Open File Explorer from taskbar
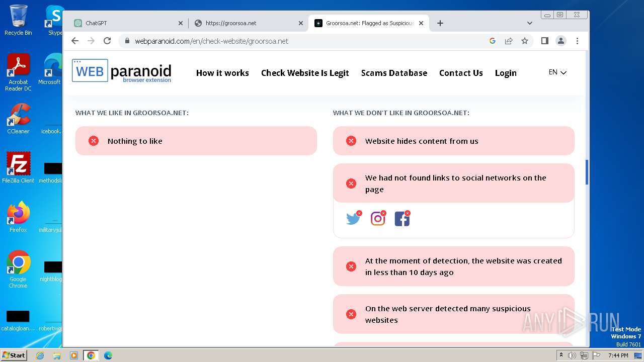This screenshot has height=362, width=644. coord(57,355)
